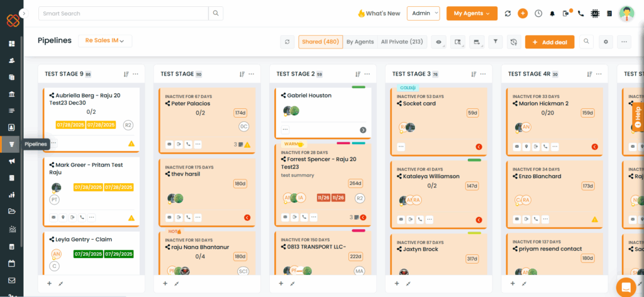Open the Admin role dropdown
Viewport: 644px width, 297px height.
pos(423,13)
